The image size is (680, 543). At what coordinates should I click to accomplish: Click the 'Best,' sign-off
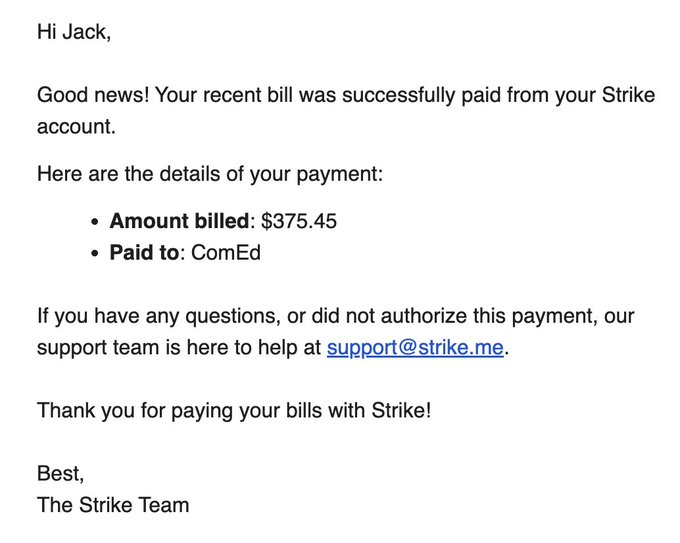pyautogui.click(x=61, y=473)
